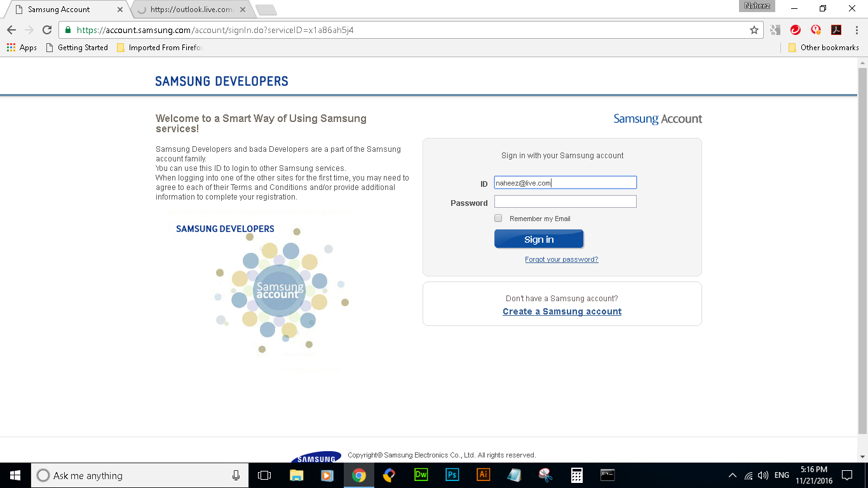Click the SAMSUNG DEVELOPERS header logo

[x=222, y=81]
